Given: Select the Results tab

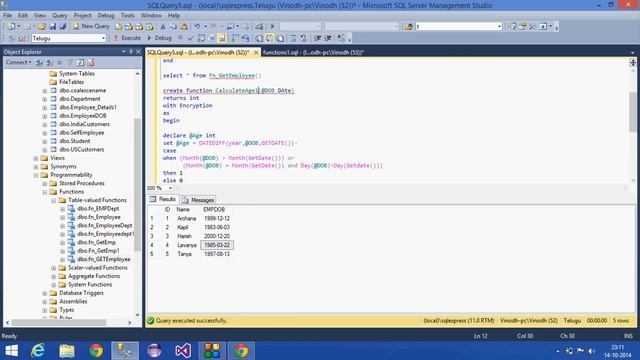Looking at the screenshot, I should click(163, 199).
